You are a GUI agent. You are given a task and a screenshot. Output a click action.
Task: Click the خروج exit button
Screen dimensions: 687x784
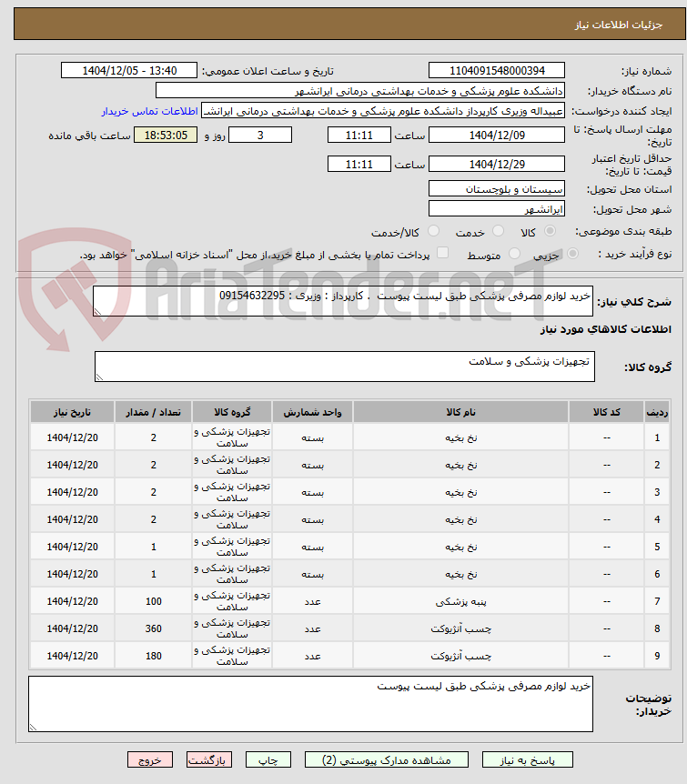149,760
